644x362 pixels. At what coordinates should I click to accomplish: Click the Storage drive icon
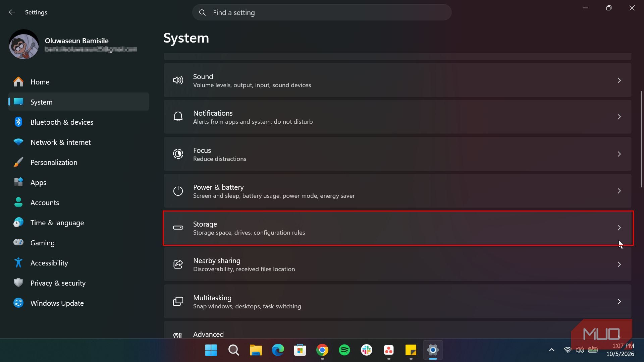click(x=178, y=228)
